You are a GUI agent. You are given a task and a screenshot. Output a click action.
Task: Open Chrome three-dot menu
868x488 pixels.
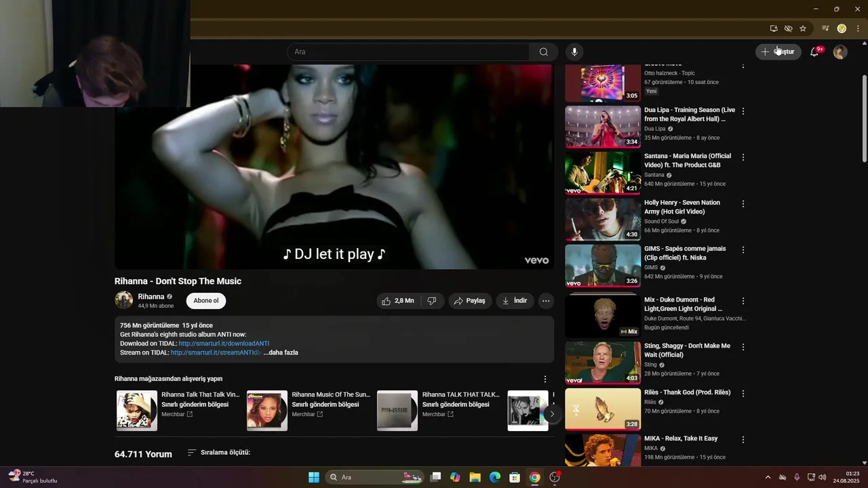click(x=858, y=28)
